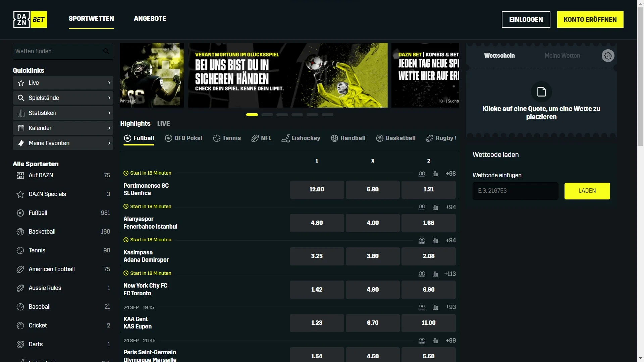This screenshot has width=644, height=362.
Task: Click the Basketball icon in the sports list
Action: 20,232
